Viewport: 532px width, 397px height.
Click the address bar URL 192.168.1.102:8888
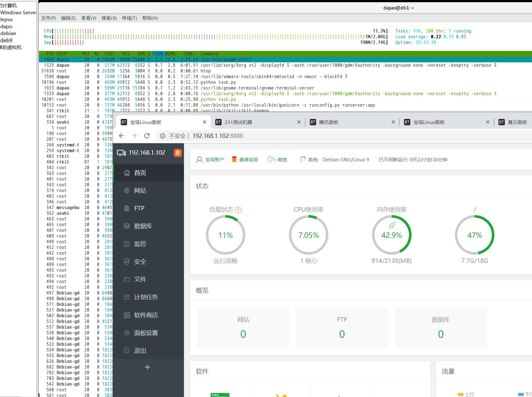pyautogui.click(x=217, y=136)
